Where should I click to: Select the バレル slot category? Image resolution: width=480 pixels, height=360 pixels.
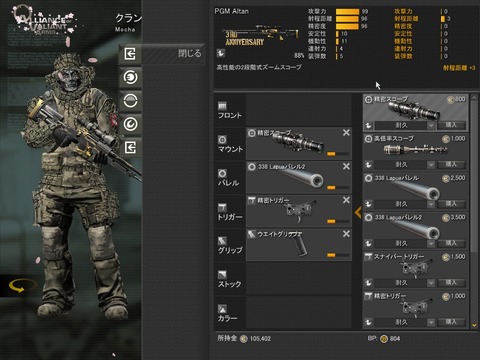[x=230, y=178]
